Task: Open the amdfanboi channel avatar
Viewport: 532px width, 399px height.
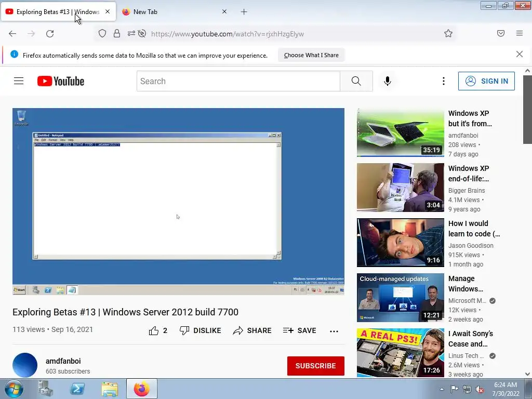Action: point(25,365)
